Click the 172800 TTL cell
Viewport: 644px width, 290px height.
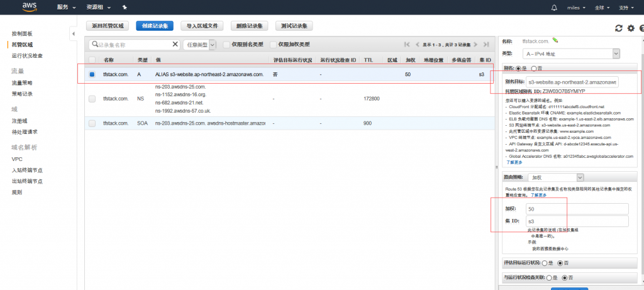pos(372,99)
